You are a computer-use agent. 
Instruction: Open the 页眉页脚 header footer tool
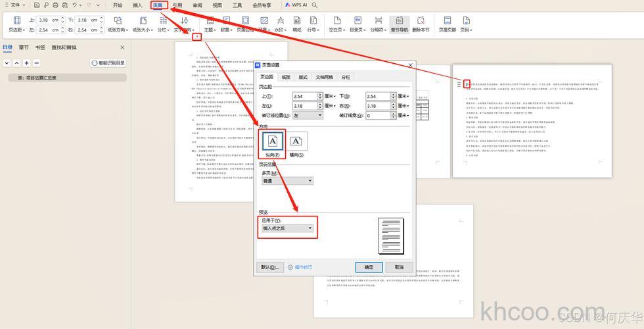coord(447,25)
